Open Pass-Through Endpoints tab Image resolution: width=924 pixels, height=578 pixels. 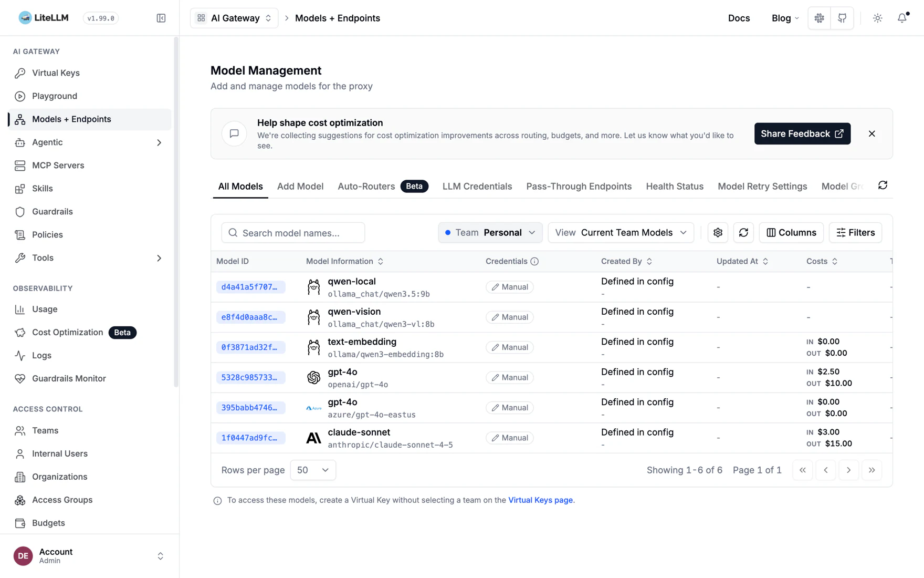579,187
